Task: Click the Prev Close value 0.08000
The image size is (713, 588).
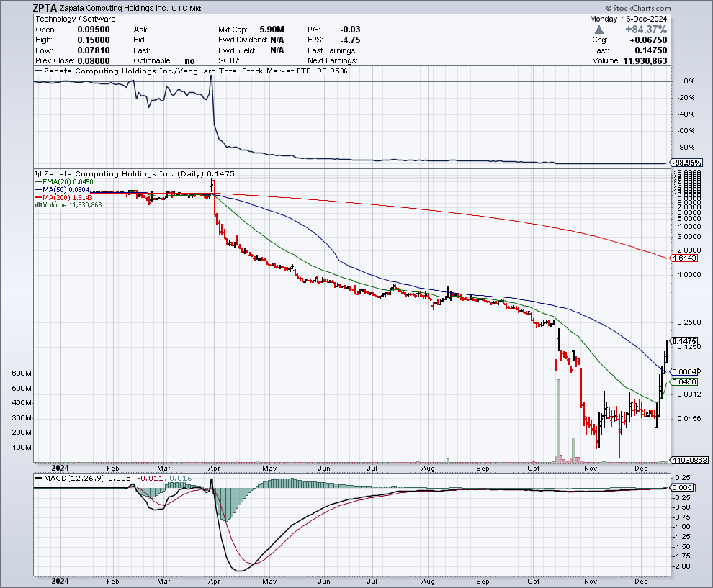Action: (93, 61)
